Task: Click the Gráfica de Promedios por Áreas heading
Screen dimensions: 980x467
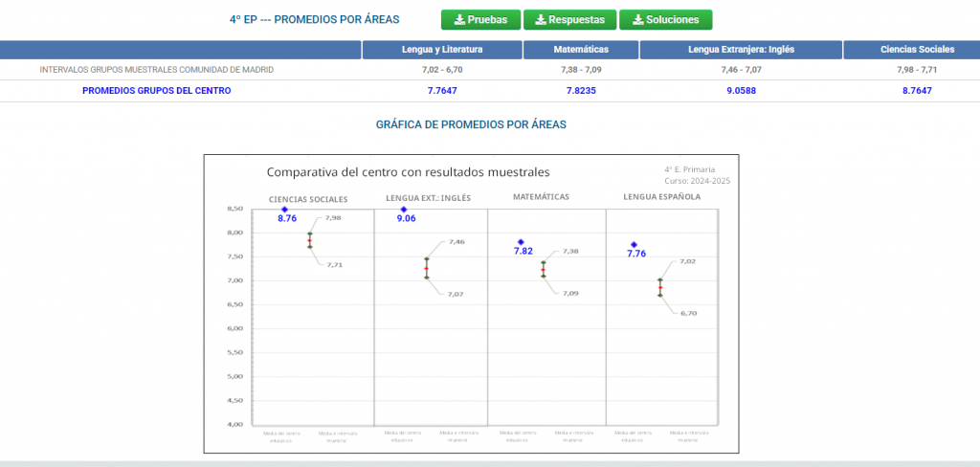Action: coord(471,124)
